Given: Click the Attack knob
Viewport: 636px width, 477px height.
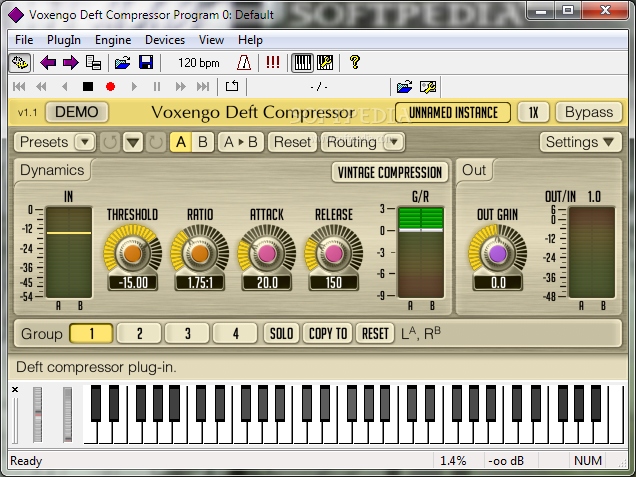Looking at the screenshot, I should point(267,253).
